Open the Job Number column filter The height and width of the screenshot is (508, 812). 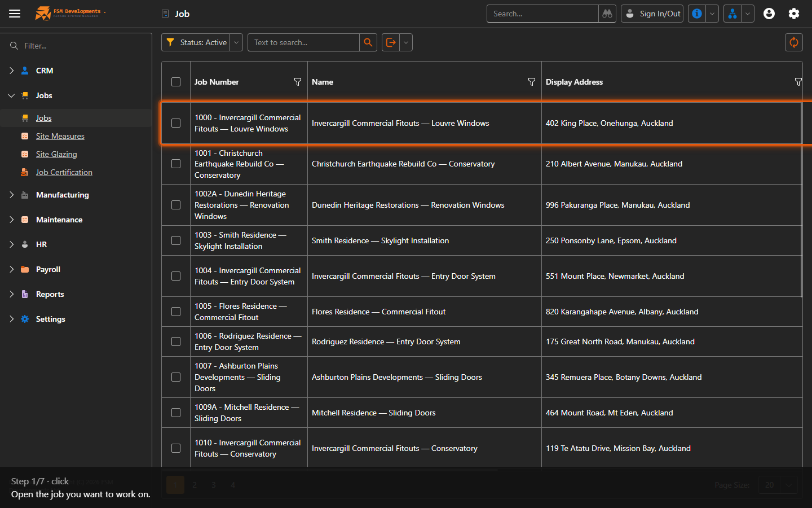(298, 82)
